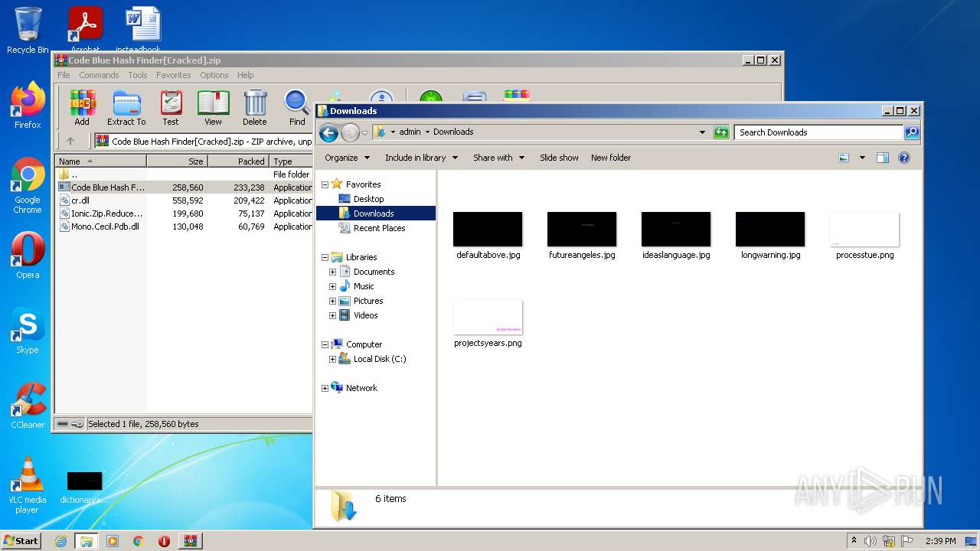Open the Organize dropdown in Downloads
The width and height of the screenshot is (980, 551).
pos(348,158)
